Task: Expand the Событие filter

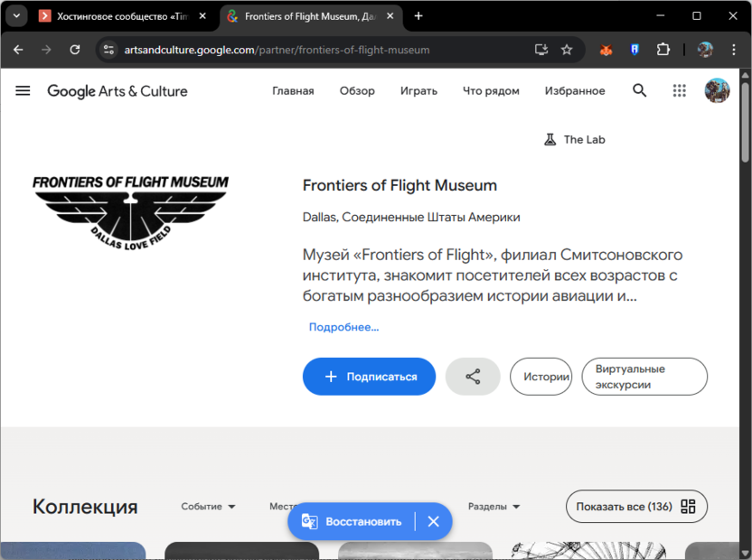Action: coord(207,507)
